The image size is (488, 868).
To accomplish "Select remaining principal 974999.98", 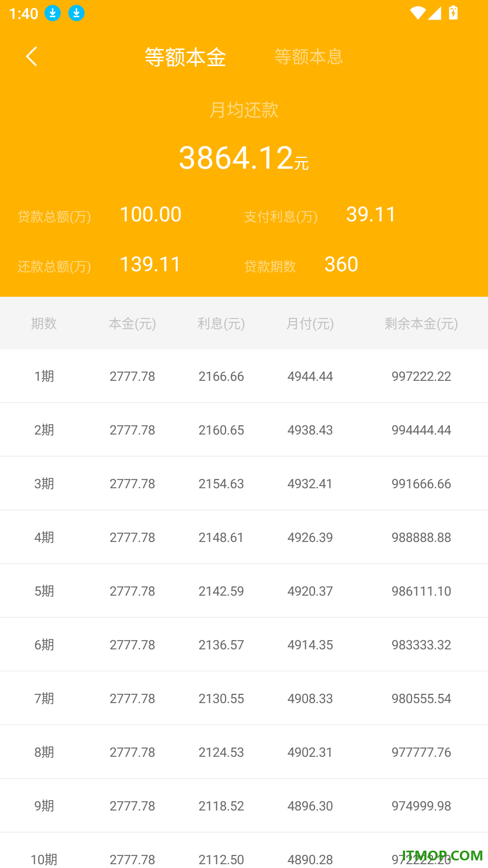I will coord(421,806).
